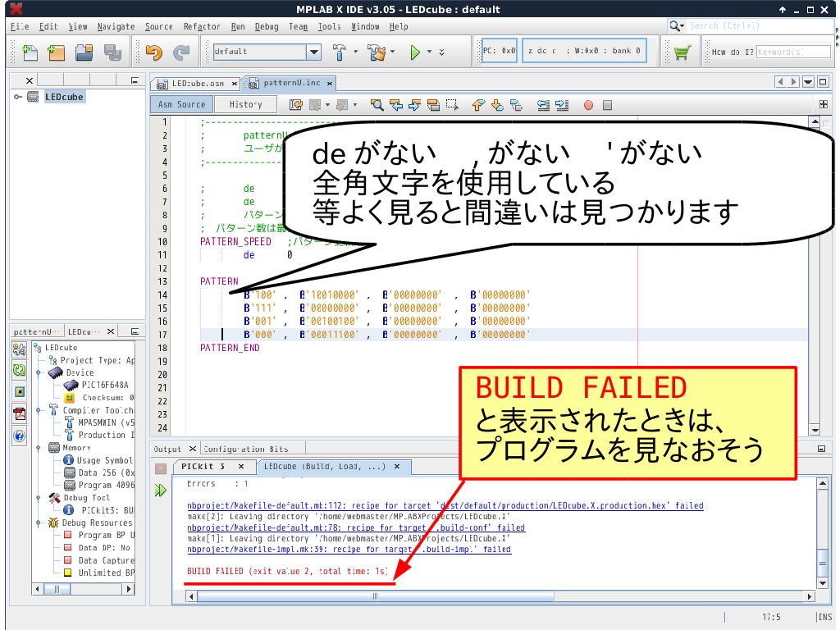Toggle the Data Capture resource box
840x630 pixels.
click(x=68, y=559)
